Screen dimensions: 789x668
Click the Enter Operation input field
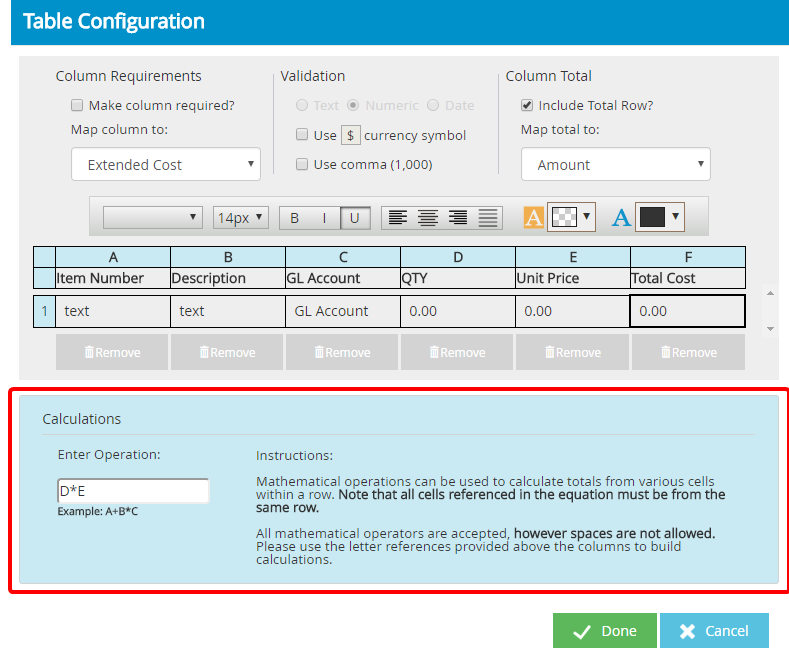click(x=133, y=491)
